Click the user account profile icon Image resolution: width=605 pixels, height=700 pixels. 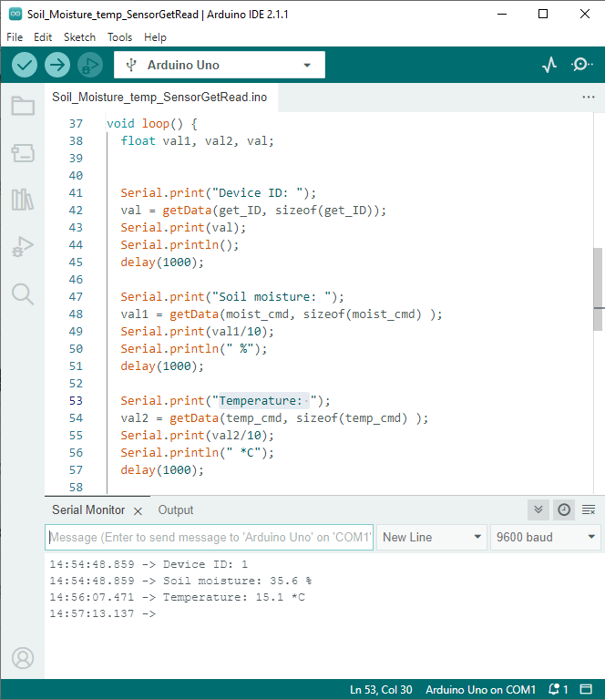(x=23, y=658)
